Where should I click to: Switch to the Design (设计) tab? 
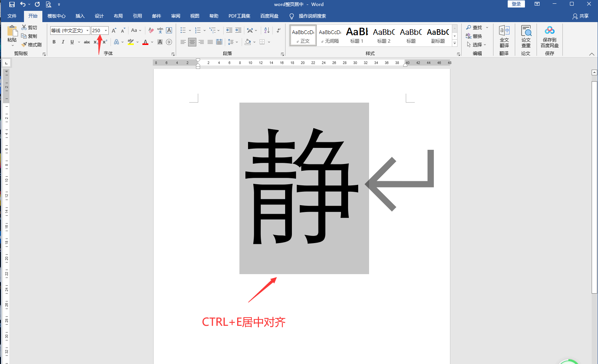(99, 16)
